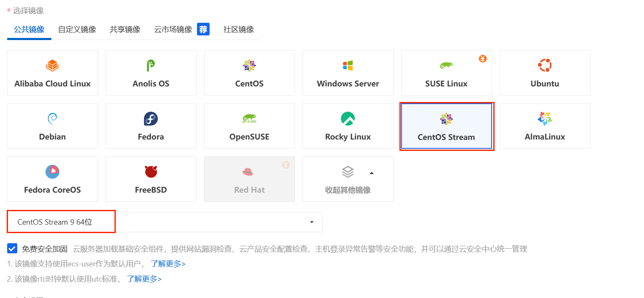Screen dimensions: 644x298
Task: Toggle the 免费安全加固 checkbox
Action: pyautogui.click(x=12, y=248)
